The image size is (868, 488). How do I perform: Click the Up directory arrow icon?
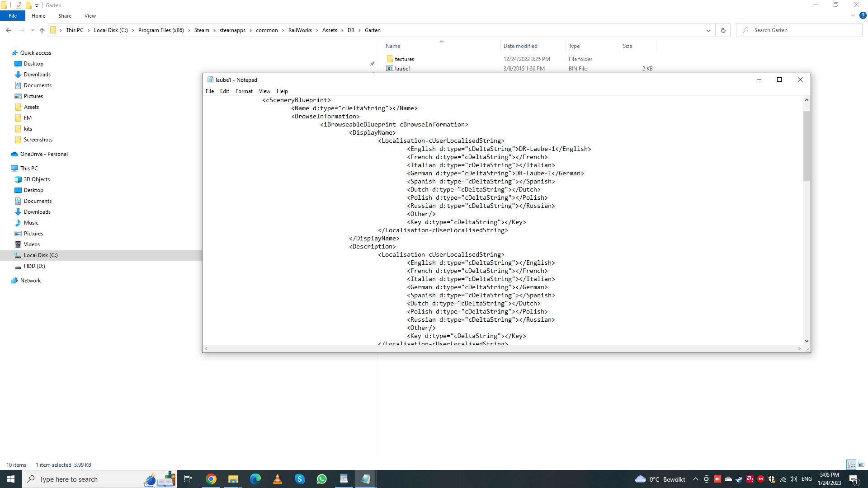[x=42, y=30]
